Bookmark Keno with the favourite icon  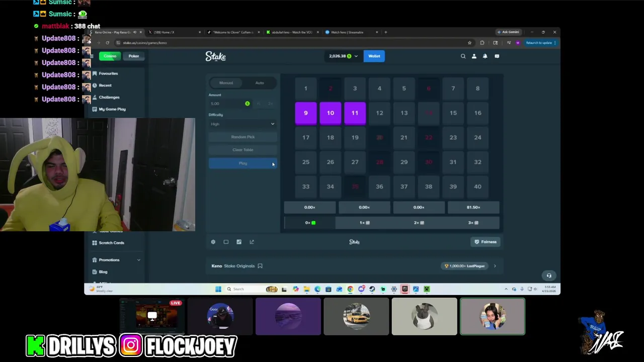point(260,266)
